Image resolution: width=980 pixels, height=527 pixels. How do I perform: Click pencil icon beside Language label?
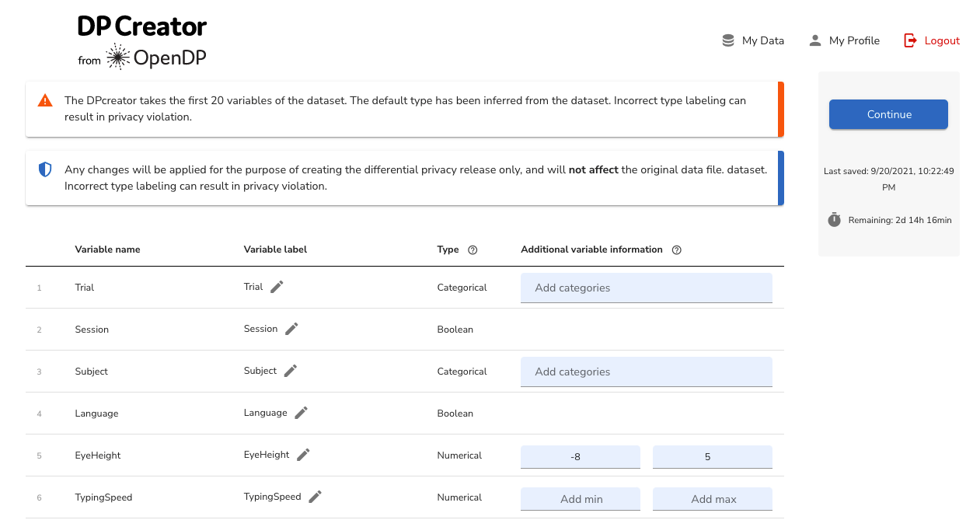(x=301, y=413)
